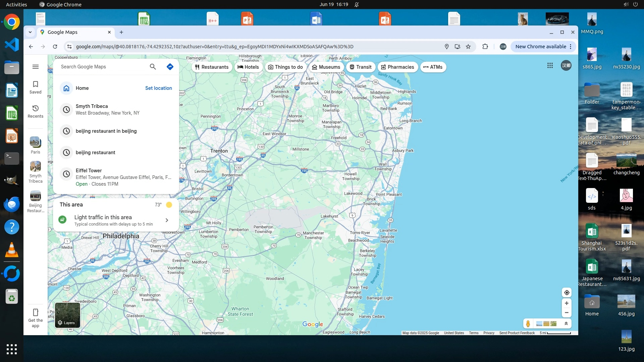
Task: Toggle the Restaurants filter chip
Action: pos(212,67)
